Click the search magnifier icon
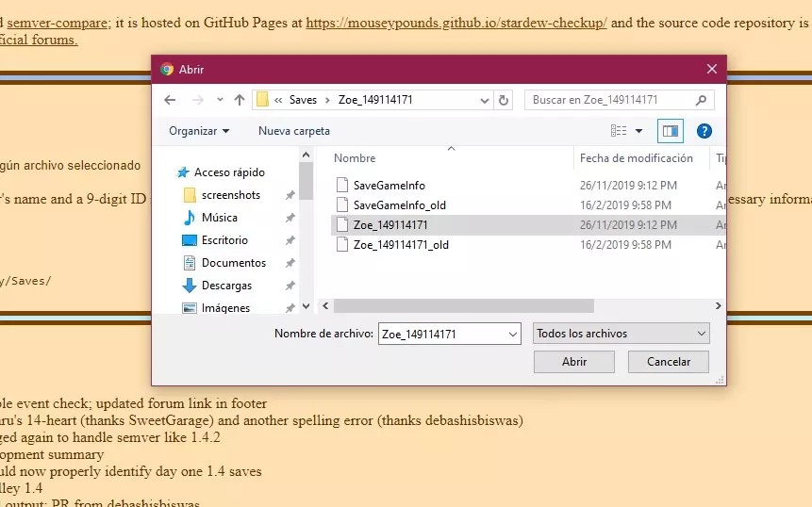 (x=701, y=100)
